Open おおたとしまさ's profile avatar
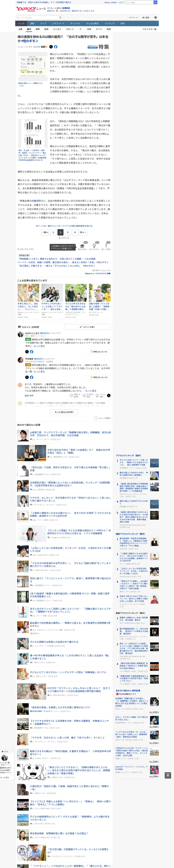174x868 pixels. 20,335
